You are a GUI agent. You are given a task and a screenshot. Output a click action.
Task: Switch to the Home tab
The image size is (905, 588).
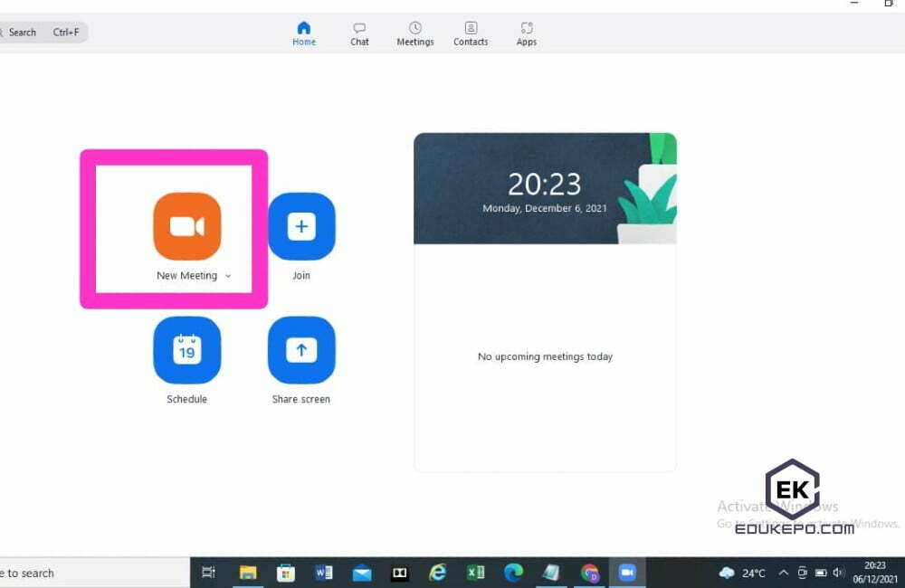304,33
